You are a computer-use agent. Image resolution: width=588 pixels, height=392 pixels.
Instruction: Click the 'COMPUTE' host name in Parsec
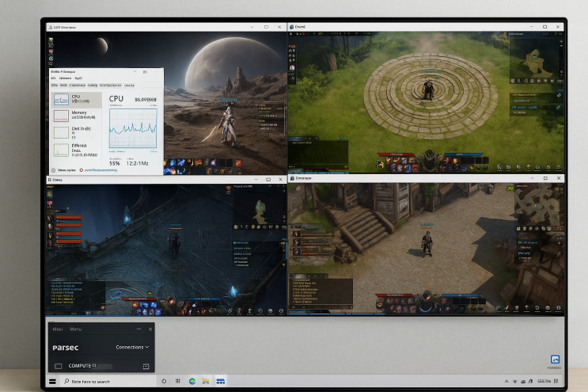click(x=79, y=366)
